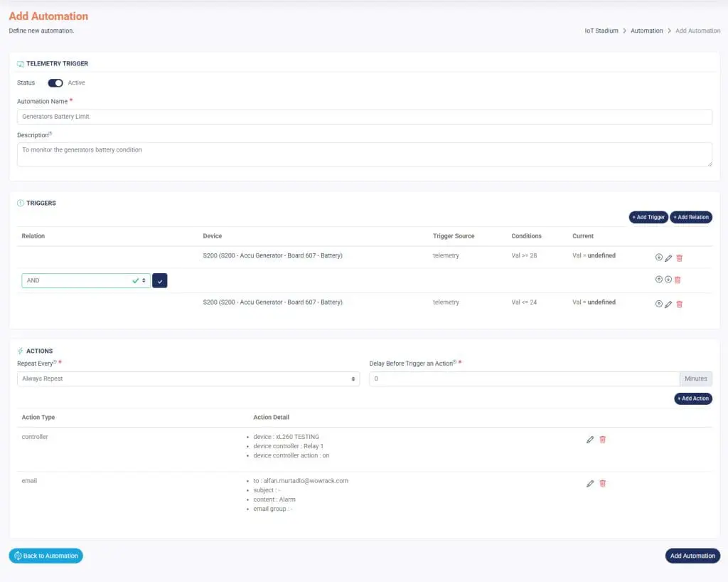Edit the Val >= 28 trigger
This screenshot has height=582, width=728.
[668, 258]
